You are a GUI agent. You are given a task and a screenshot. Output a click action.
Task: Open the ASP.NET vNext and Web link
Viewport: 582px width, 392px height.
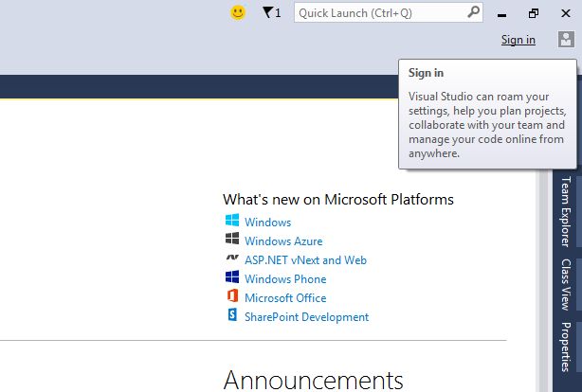point(305,260)
